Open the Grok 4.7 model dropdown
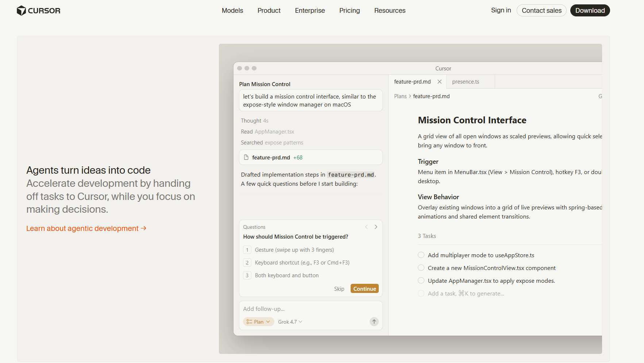 pos(290,322)
